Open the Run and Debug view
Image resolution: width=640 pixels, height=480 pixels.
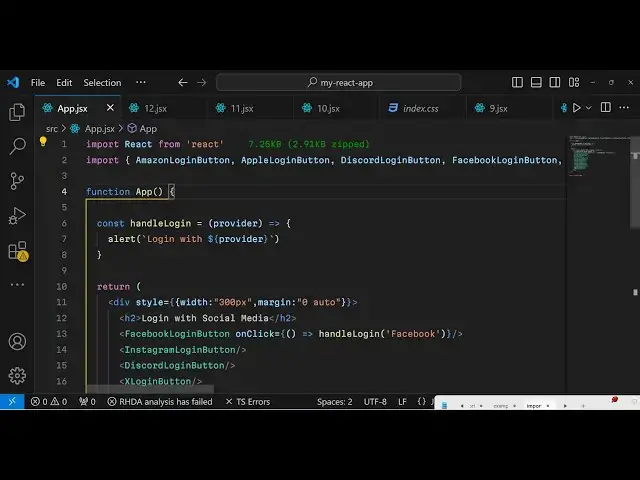(x=17, y=216)
